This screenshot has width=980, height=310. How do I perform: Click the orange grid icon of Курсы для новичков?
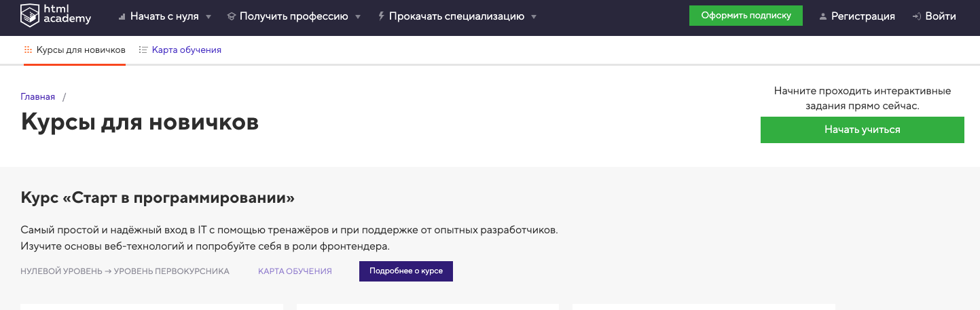click(28, 50)
